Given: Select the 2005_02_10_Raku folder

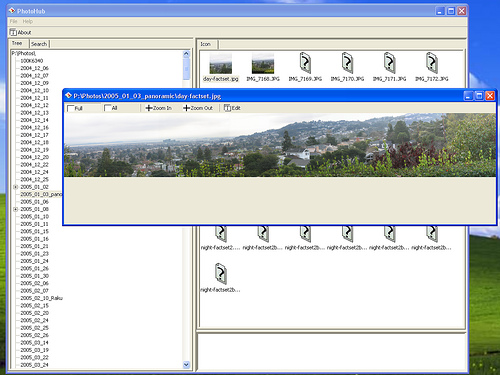Looking at the screenshot, I should tap(41, 298).
